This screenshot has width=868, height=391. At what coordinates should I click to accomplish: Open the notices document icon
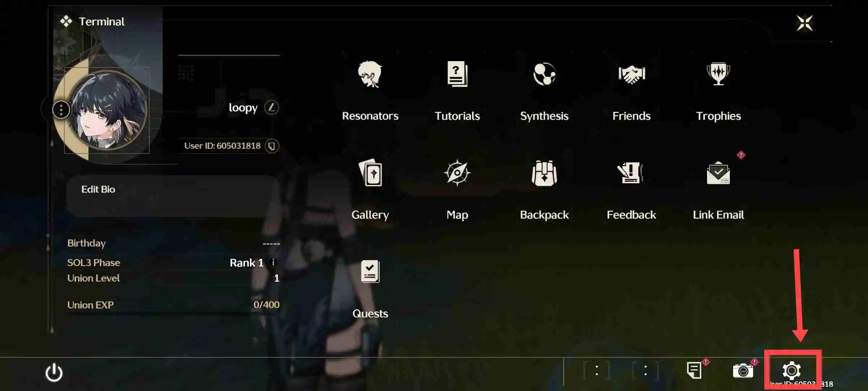(x=694, y=370)
